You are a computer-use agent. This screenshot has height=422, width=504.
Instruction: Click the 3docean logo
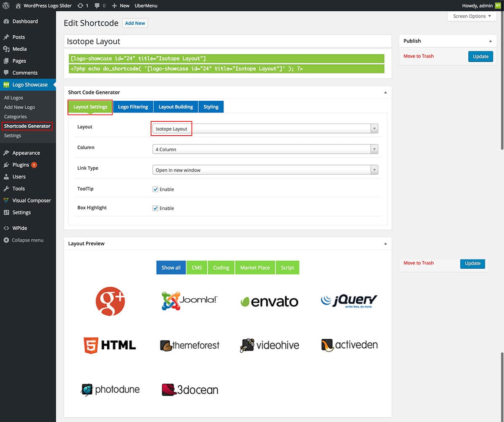pos(190,390)
